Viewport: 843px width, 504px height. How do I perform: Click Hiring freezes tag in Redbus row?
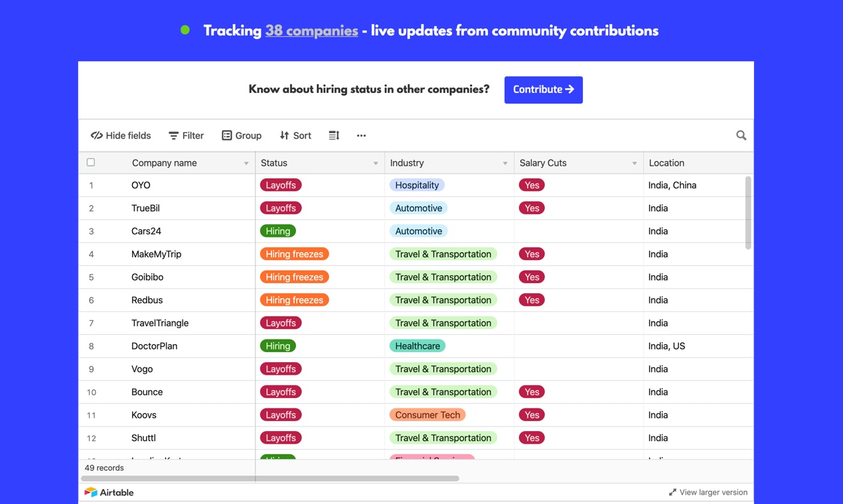[295, 300]
